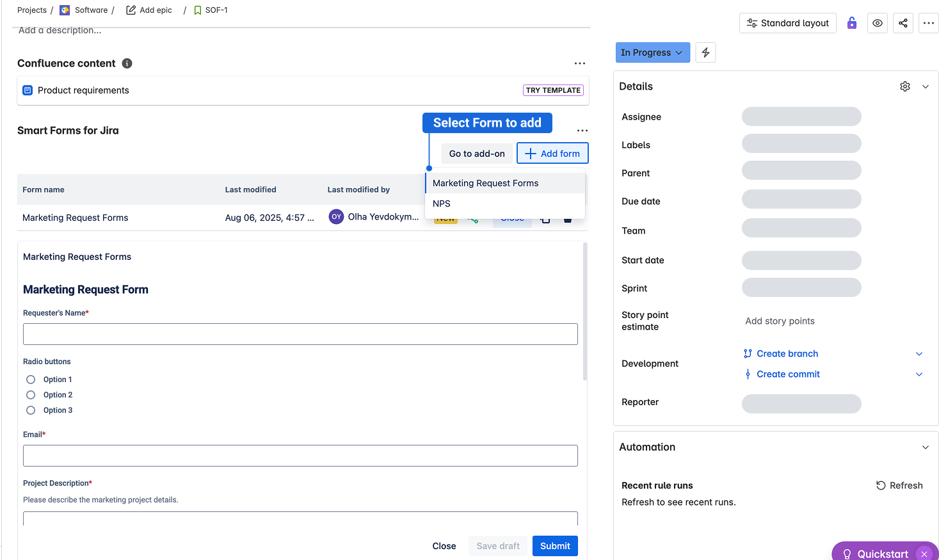Open the share icon menu

pyautogui.click(x=903, y=23)
